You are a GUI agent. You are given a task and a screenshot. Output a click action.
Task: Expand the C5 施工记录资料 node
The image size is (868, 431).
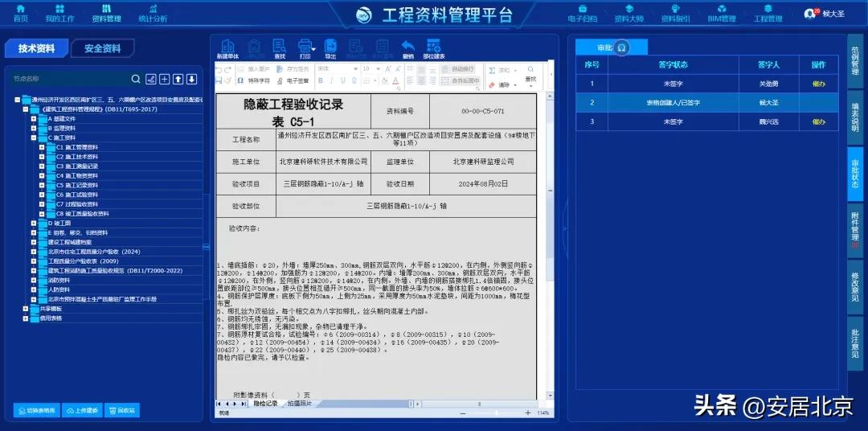(x=42, y=186)
